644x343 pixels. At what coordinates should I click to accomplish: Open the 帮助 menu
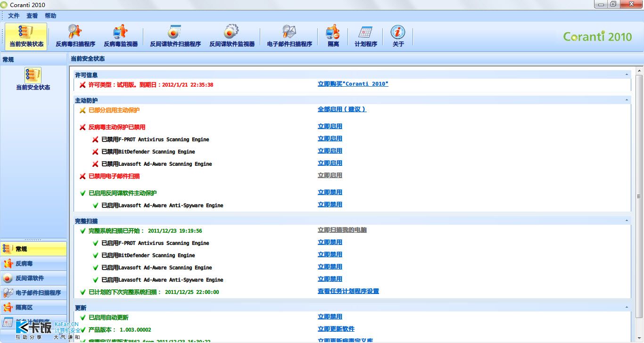pos(50,16)
